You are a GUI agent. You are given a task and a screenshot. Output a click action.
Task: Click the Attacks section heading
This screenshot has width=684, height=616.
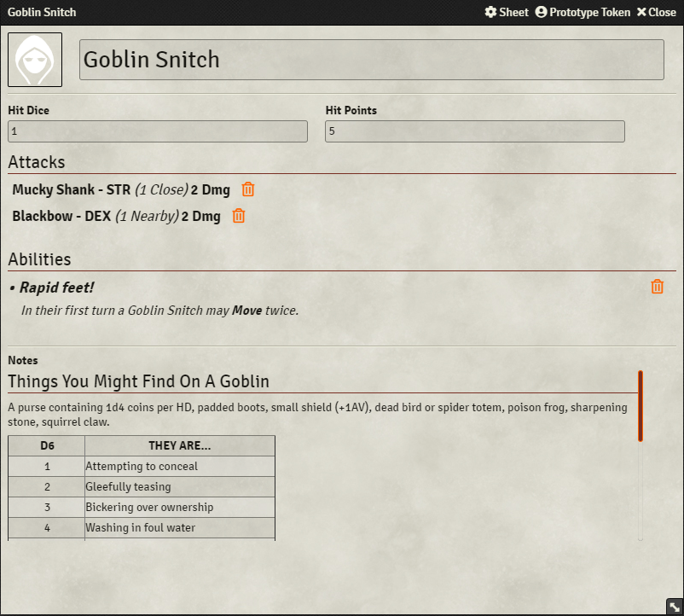click(x=37, y=162)
